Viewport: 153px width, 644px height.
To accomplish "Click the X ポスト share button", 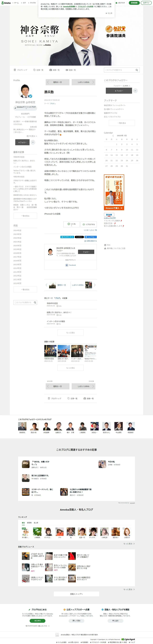I will pos(79,237).
